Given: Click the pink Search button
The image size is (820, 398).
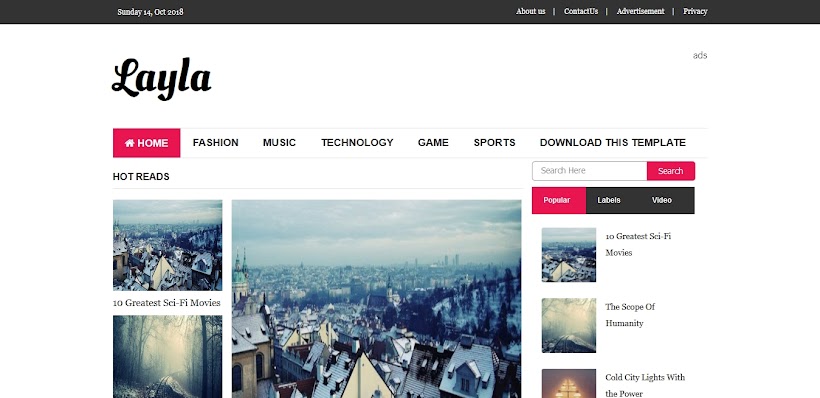Looking at the screenshot, I should coord(670,171).
